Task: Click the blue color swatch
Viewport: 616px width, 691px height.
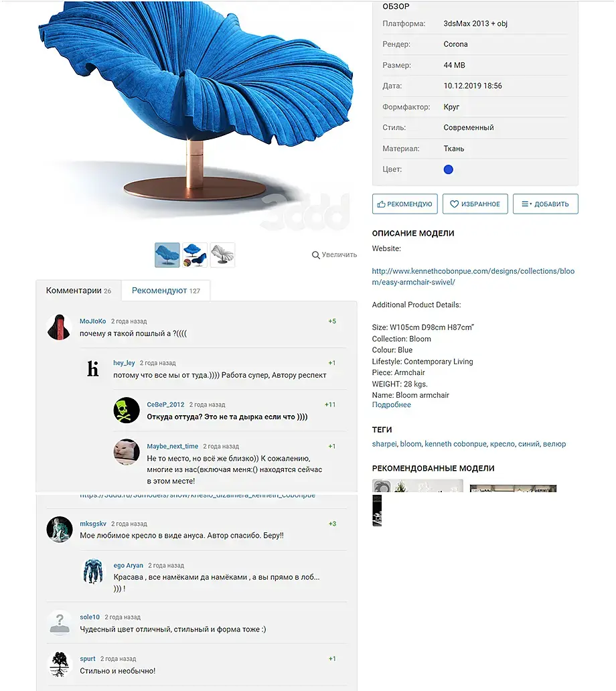Action: coord(448,169)
